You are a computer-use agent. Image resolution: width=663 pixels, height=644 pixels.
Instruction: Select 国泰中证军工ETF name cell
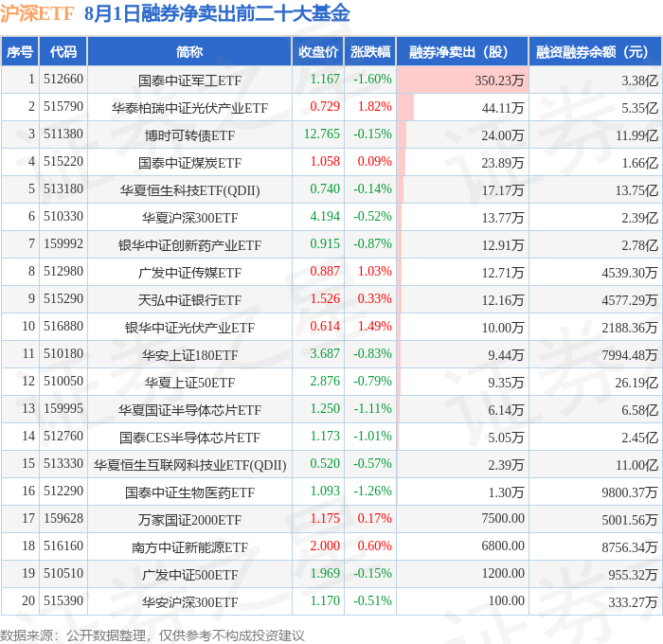pyautogui.click(x=189, y=80)
